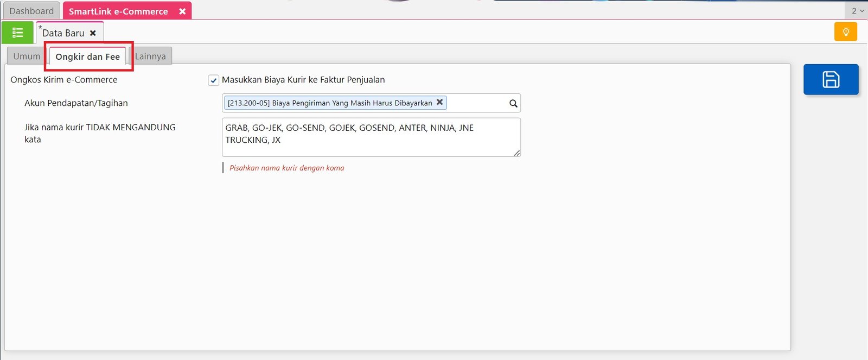Click the Masukkan Biaya Kurir ke Faktur Penjualan label
This screenshot has height=360, width=868.
(x=303, y=80)
